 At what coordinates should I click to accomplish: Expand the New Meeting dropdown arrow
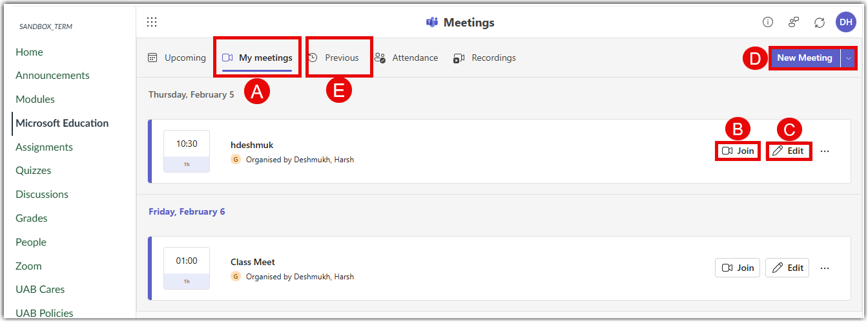tap(849, 58)
